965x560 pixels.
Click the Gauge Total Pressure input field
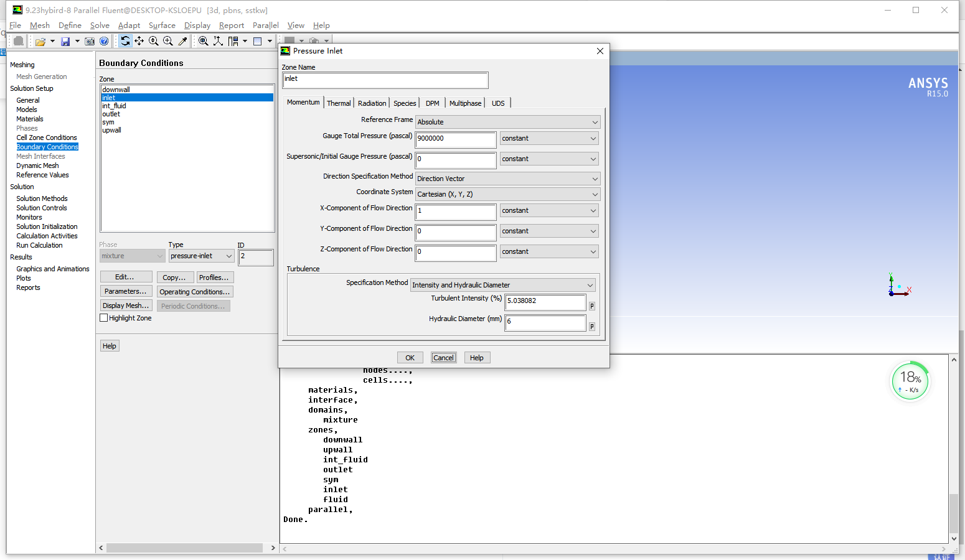click(455, 139)
